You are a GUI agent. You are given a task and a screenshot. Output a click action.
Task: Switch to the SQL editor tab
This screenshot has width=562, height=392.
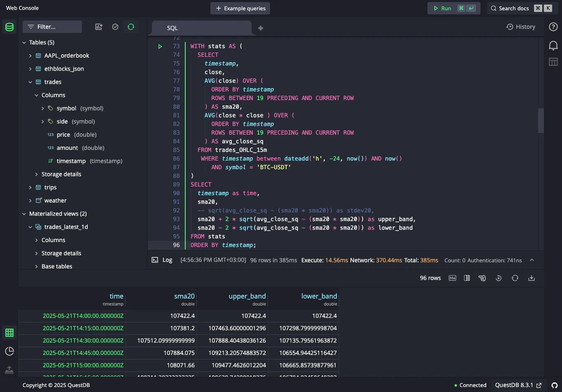click(172, 28)
